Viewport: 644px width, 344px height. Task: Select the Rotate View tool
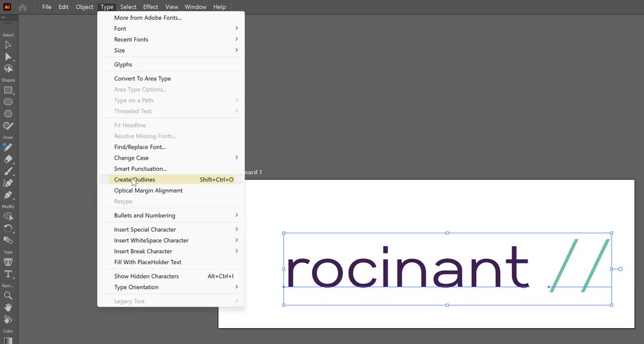[x=8, y=319]
